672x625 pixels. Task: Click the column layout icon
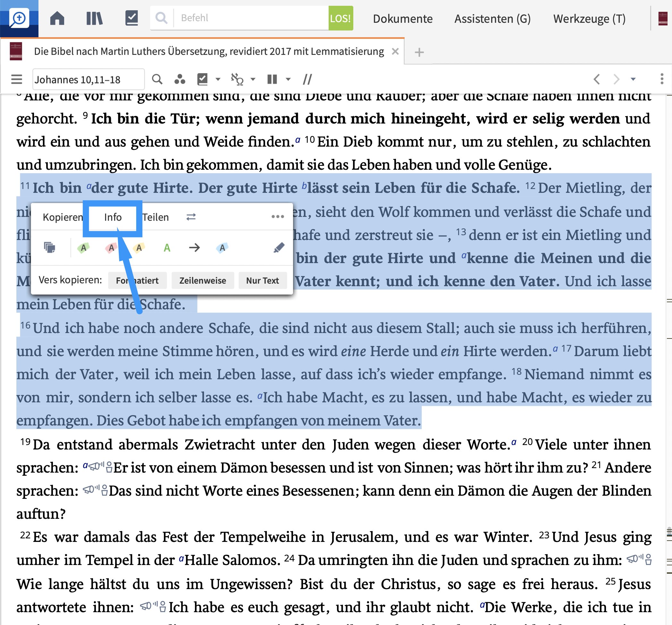[272, 80]
